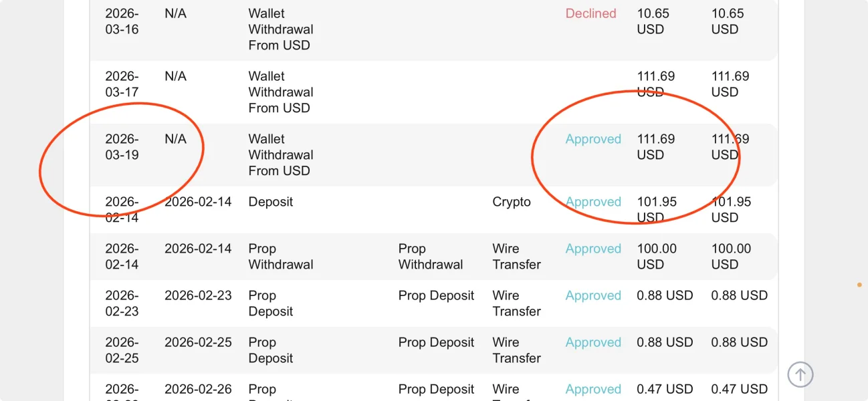Click Wire Transfer in the 2026-02-23 row
Image resolution: width=868 pixels, height=401 pixels.
pyautogui.click(x=516, y=303)
